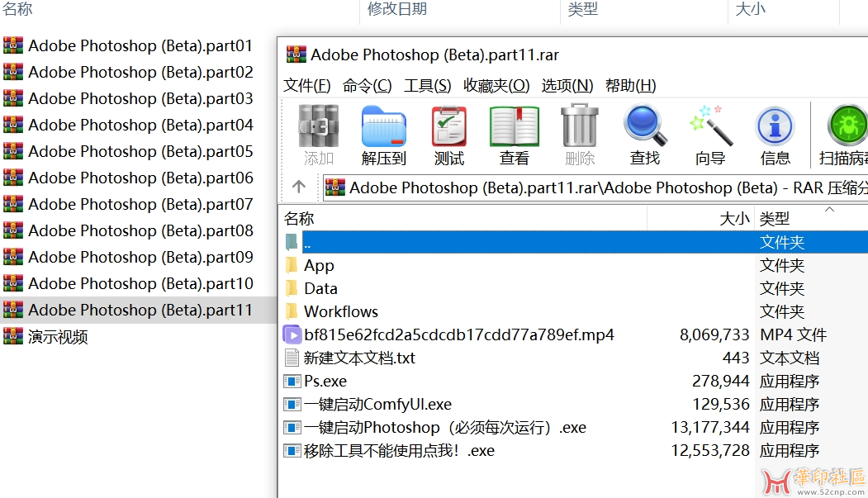Click size value 13,177,344

coord(710,428)
